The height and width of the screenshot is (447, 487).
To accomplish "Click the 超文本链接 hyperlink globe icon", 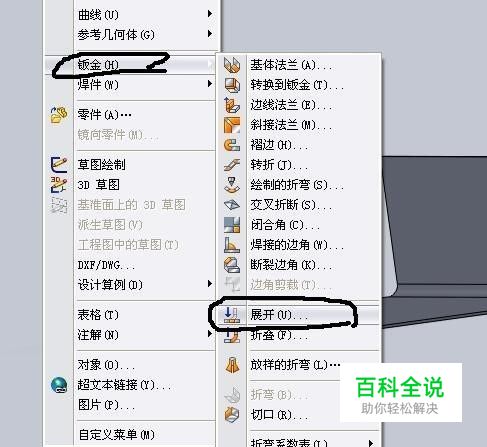I will click(x=59, y=385).
